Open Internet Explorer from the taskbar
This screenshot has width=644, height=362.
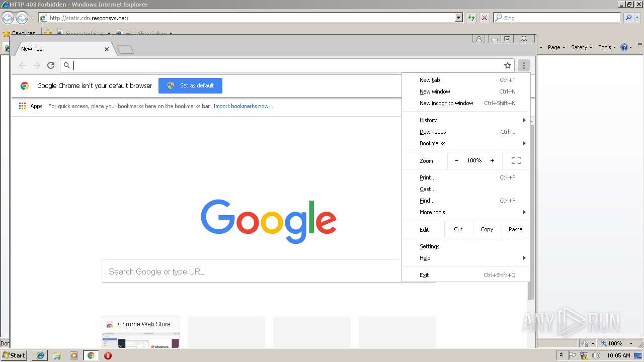pyautogui.click(x=40, y=355)
